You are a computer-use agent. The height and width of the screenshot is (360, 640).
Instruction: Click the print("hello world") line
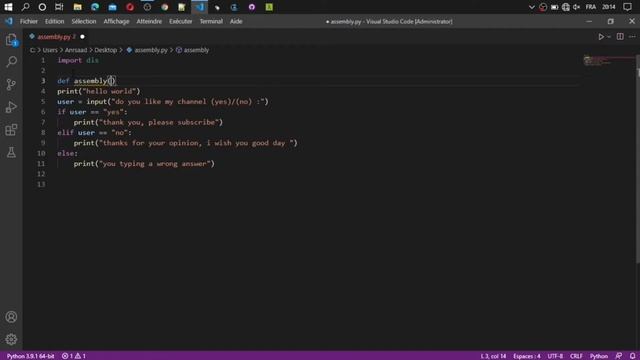click(x=98, y=91)
